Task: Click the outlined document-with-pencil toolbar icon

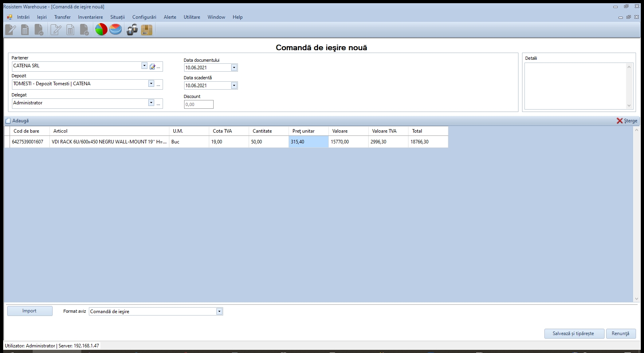Action: pos(56,29)
